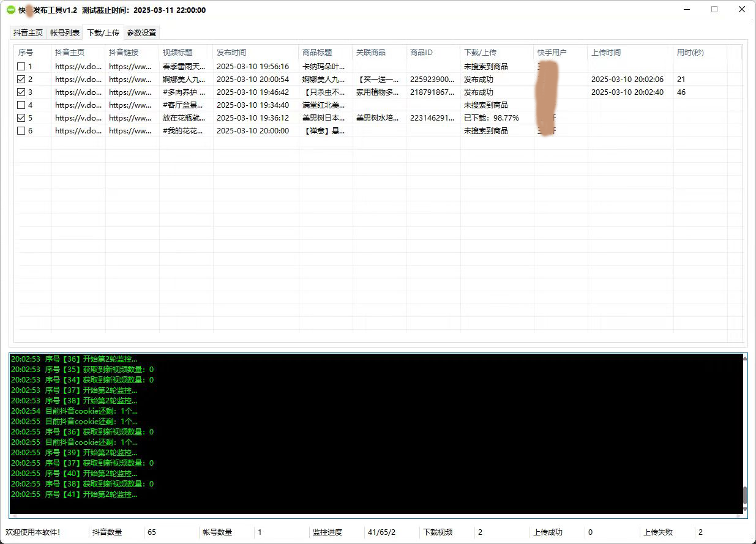Select upload time 2025-03-10 20:02:06
This screenshot has height=544, width=756.
627,79
